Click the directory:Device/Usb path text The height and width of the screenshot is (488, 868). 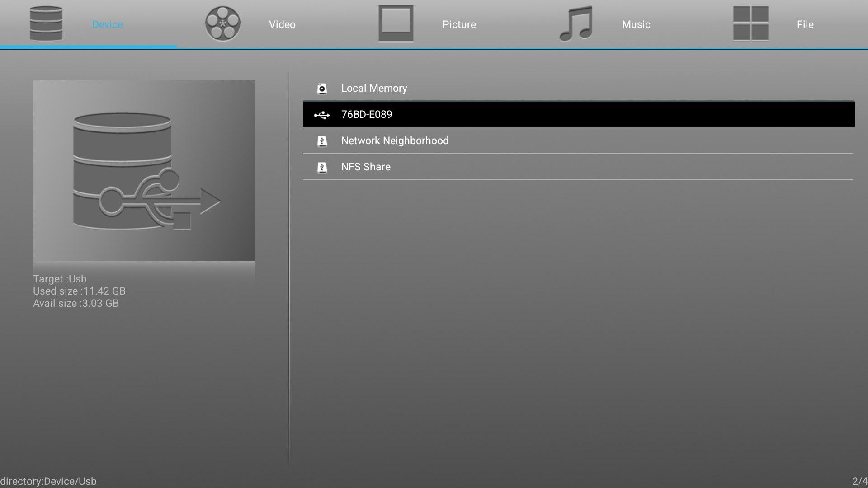coord(48,481)
